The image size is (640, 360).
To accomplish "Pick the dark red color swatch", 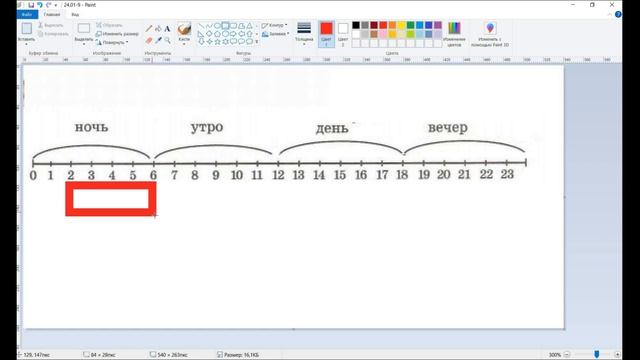I will tap(374, 25).
